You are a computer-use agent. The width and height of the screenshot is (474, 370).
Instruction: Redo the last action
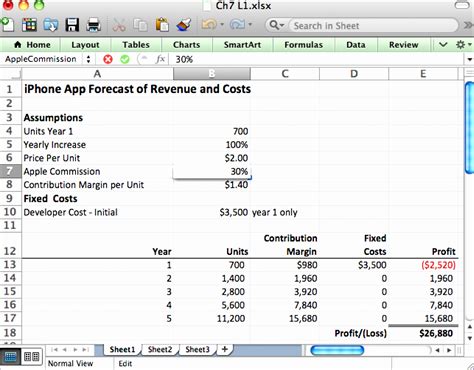(237, 25)
